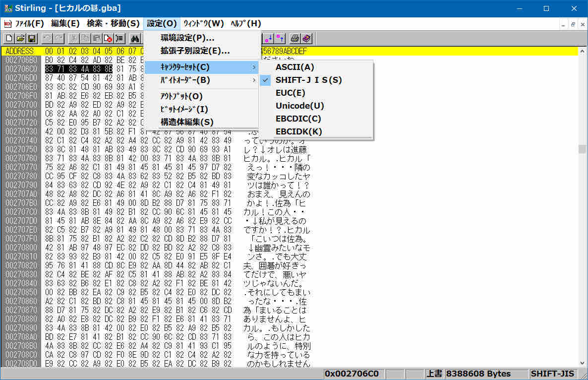588x380 pixels.
Task: Click the Paste toolbar icon
Action: coord(96,38)
